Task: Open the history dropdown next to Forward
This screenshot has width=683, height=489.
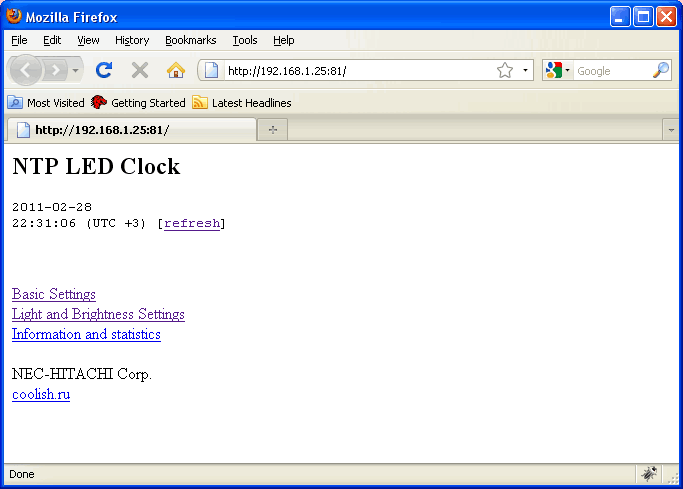Action: pyautogui.click(x=76, y=71)
